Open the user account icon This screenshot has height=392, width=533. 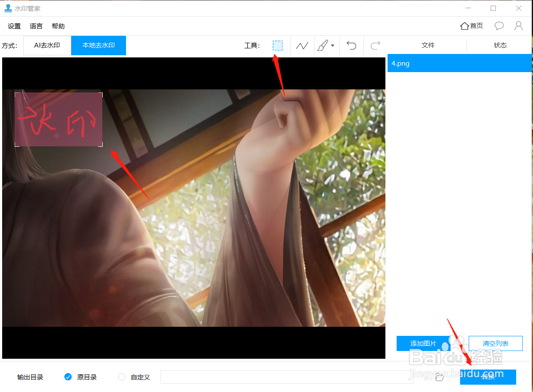coord(519,26)
